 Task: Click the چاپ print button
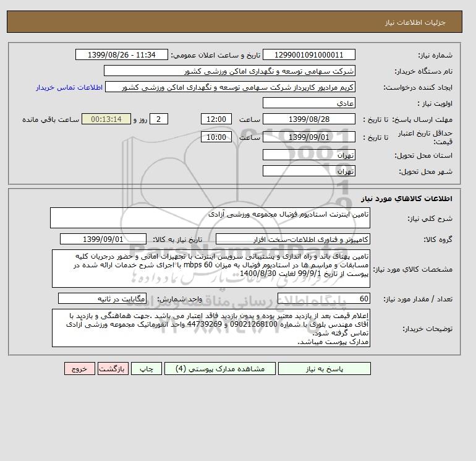[147, 369]
